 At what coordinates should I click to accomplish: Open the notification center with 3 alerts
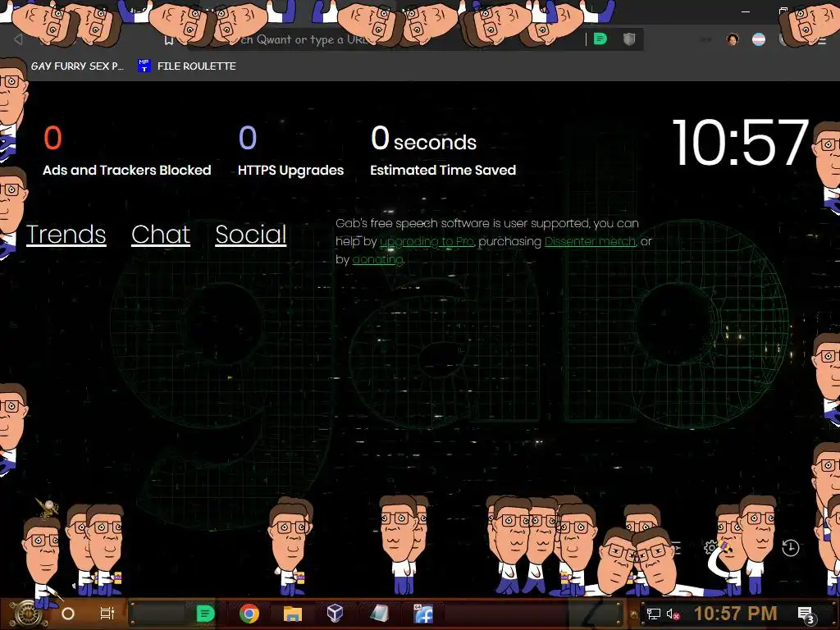[806, 614]
